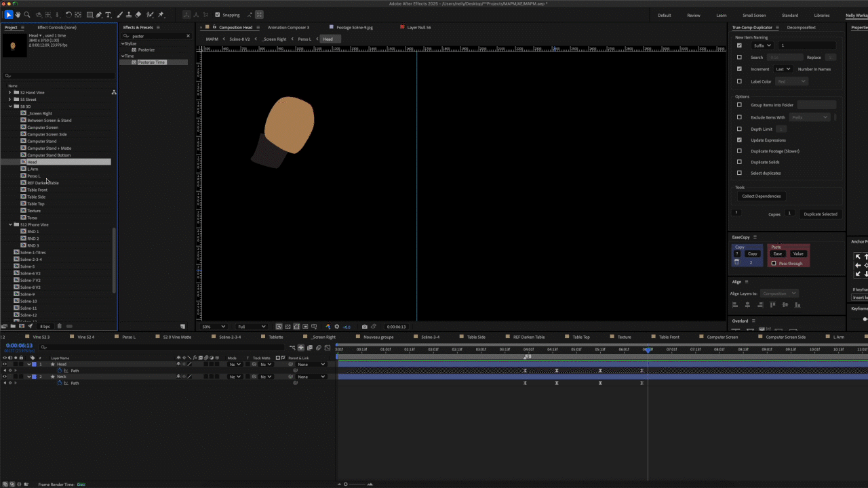868x488 pixels.
Task: Click the Duplicate Selected button
Action: click(x=820, y=214)
